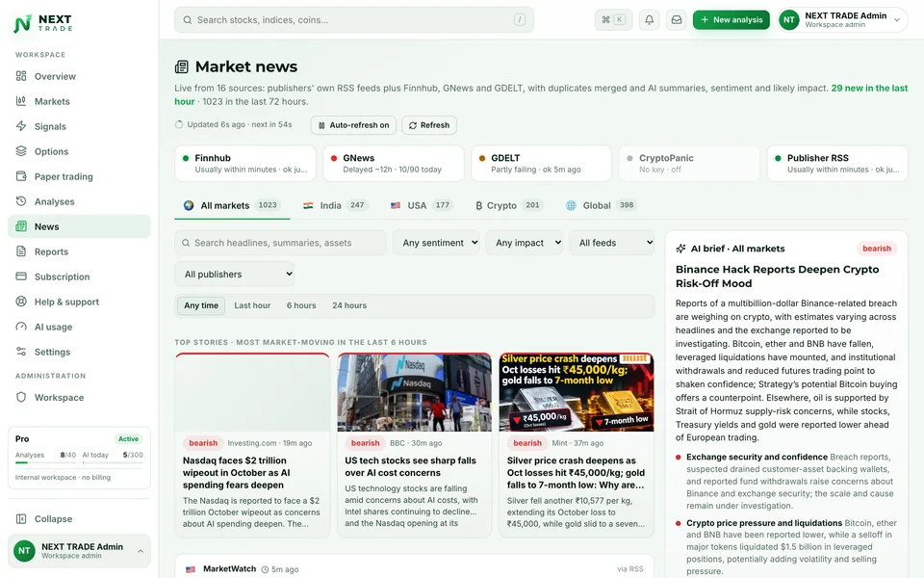This screenshot has height=578, width=924.
Task: Open the command palette shortcut button
Action: (613, 19)
